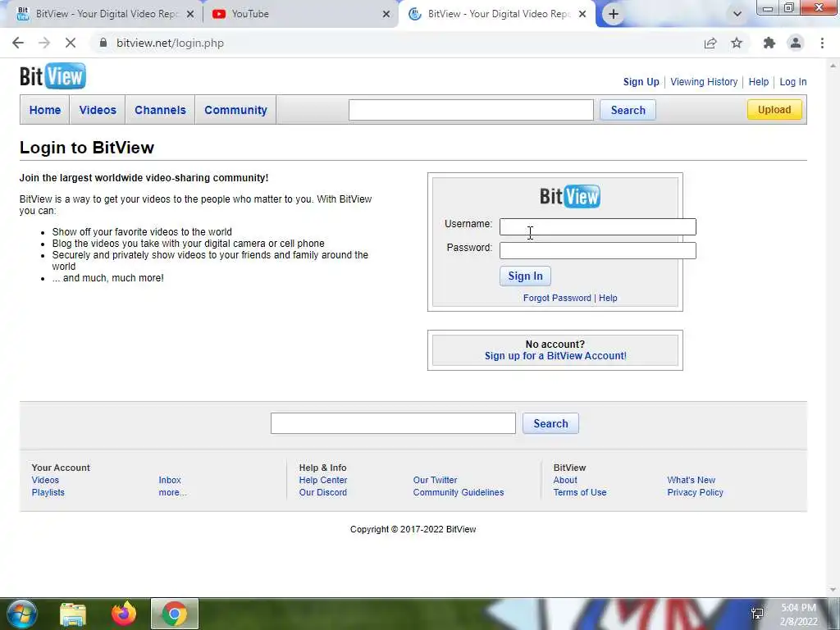
Task: Click the Sign Up link in header
Action: click(641, 82)
